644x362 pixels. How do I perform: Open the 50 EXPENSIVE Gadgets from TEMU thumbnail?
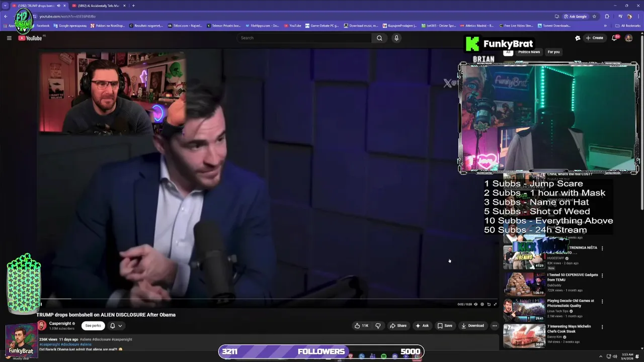coord(524,284)
